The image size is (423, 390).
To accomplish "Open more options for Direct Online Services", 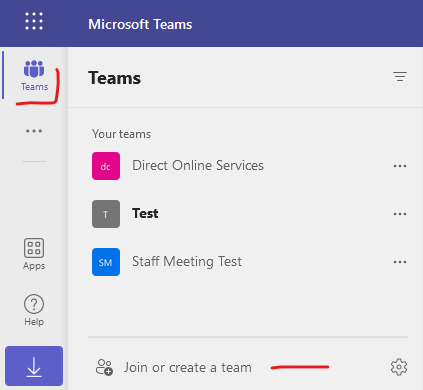I will click(400, 166).
